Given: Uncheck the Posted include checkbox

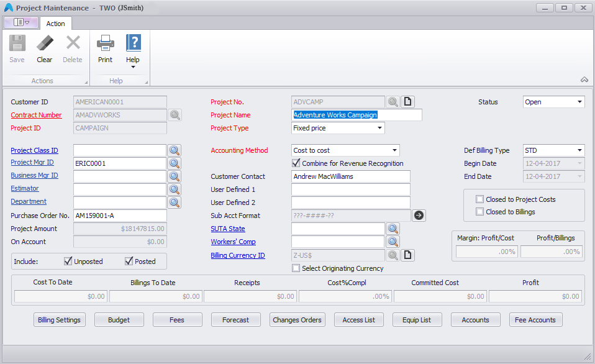Looking at the screenshot, I should click(x=129, y=261).
